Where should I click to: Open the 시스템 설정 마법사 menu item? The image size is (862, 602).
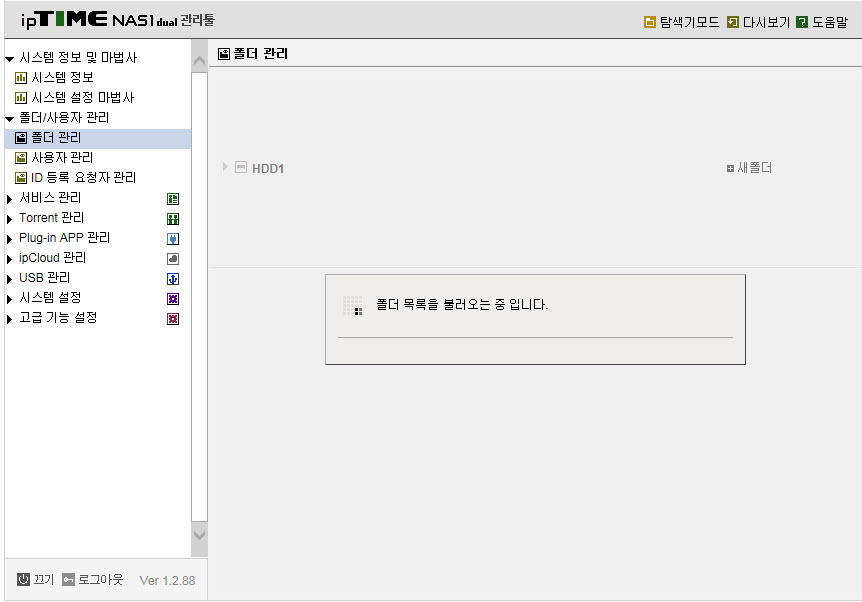(x=82, y=98)
